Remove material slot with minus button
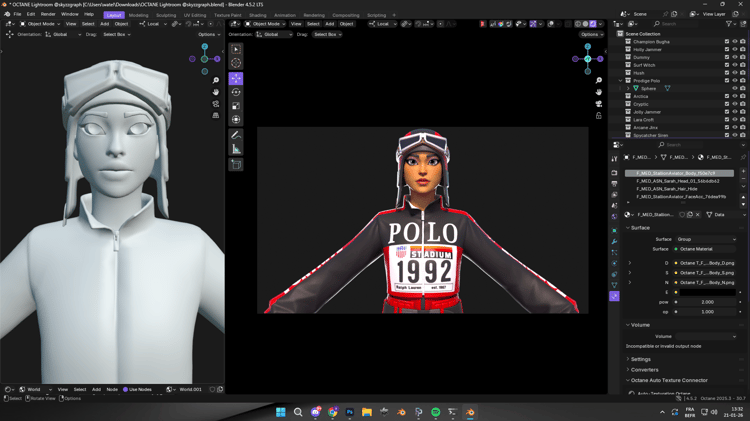Screen dimensions: 750x421 (x=743, y=178)
